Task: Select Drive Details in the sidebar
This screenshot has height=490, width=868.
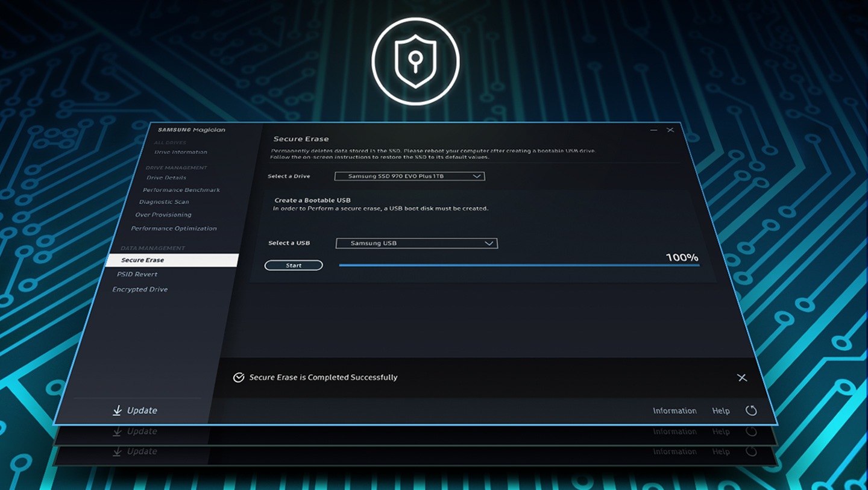Action: click(166, 178)
